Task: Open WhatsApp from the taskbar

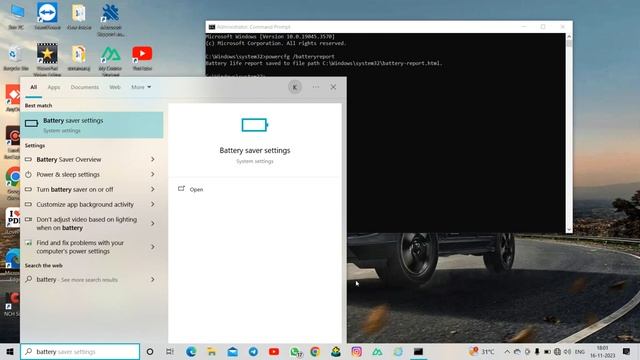Action: point(295,351)
